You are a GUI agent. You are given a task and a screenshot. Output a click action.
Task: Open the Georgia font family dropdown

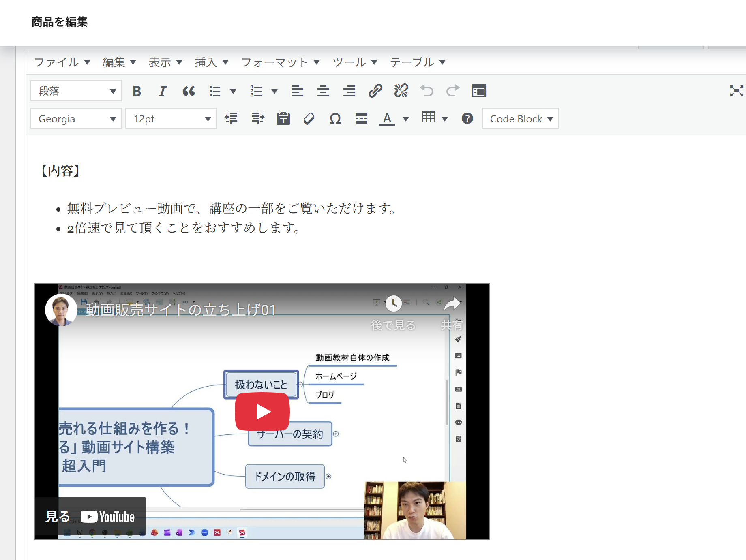[76, 119]
